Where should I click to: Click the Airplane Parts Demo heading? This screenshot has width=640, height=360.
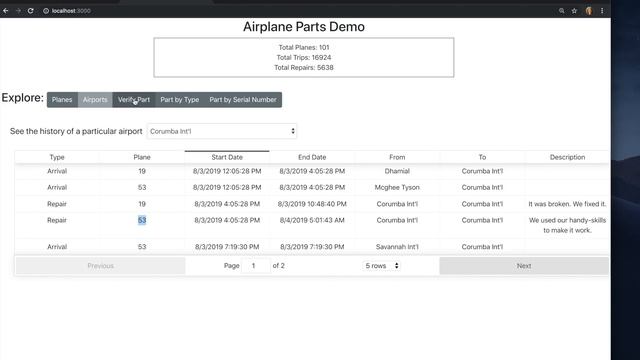[304, 27]
